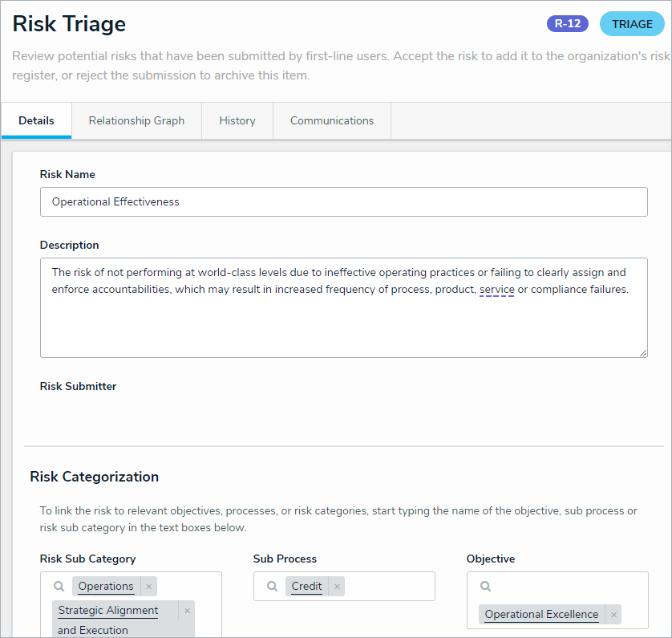
Task: Click the Sub Process search icon
Action: coord(273,587)
